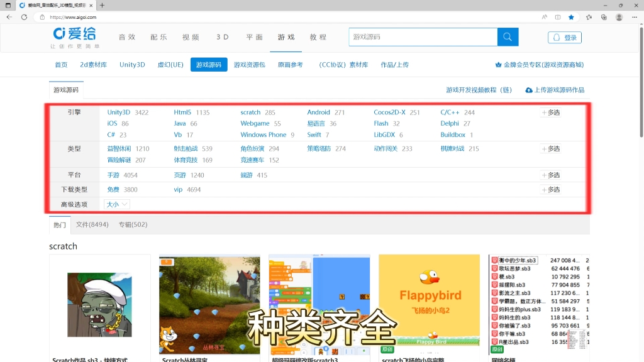Image resolution: width=644 pixels, height=362 pixels.
Task: Open 游戏开发视频教程 link
Action: (x=479, y=90)
